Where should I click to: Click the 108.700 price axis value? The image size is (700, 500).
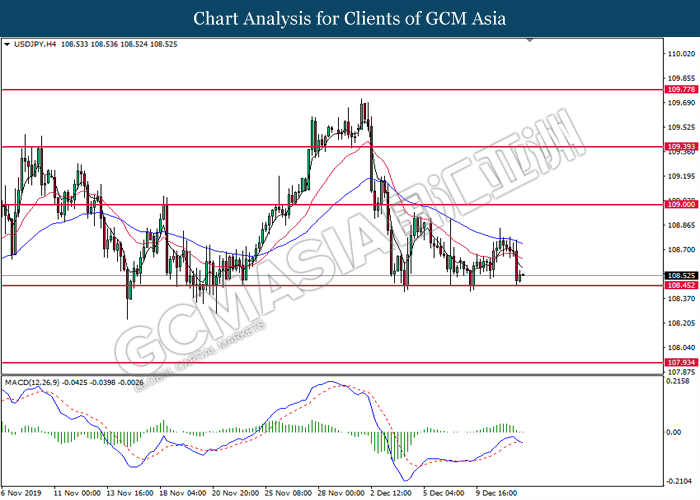(x=682, y=250)
